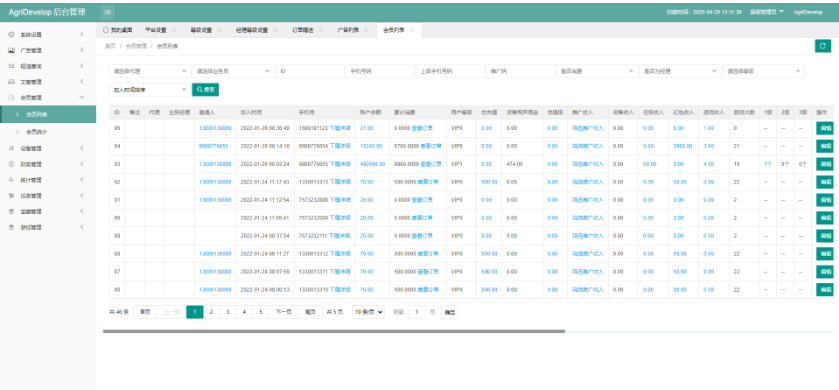
Task: Click the 财务管理 coin icon
Action: click(x=11, y=164)
